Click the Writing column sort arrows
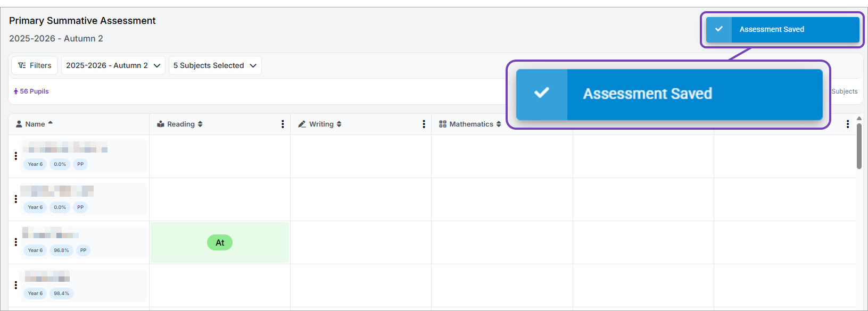 coord(339,124)
